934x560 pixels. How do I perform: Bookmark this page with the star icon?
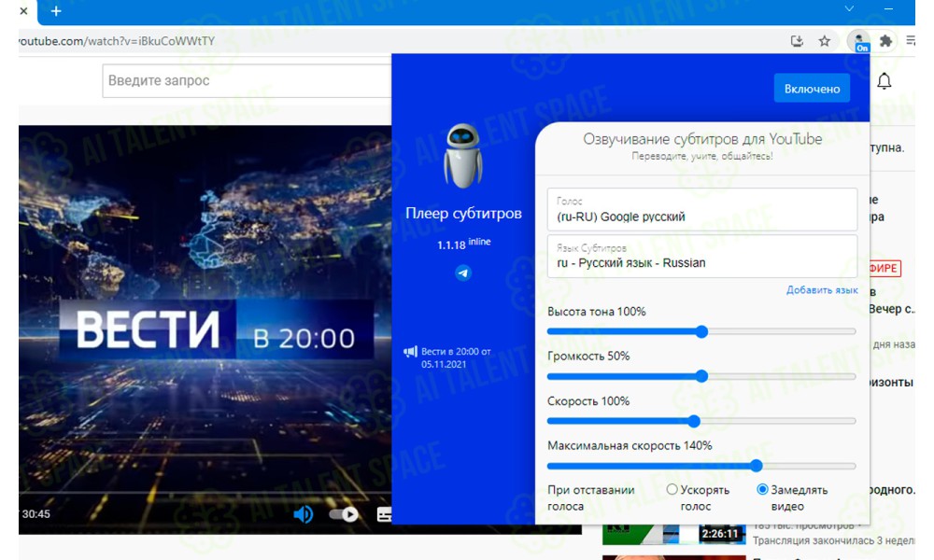click(825, 41)
